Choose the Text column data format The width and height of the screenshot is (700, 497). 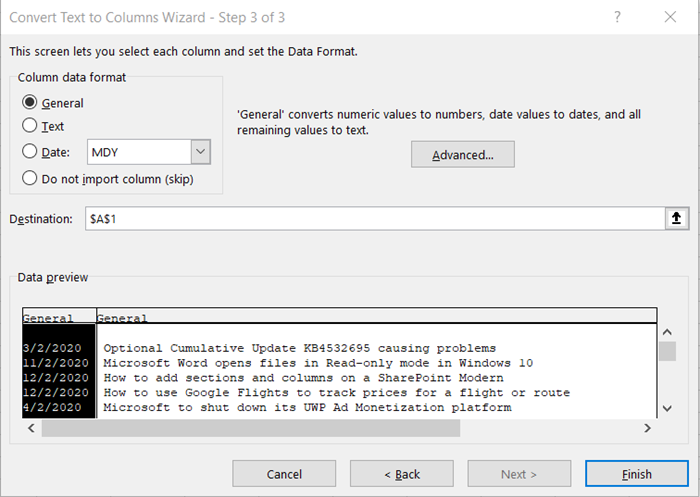[30, 126]
